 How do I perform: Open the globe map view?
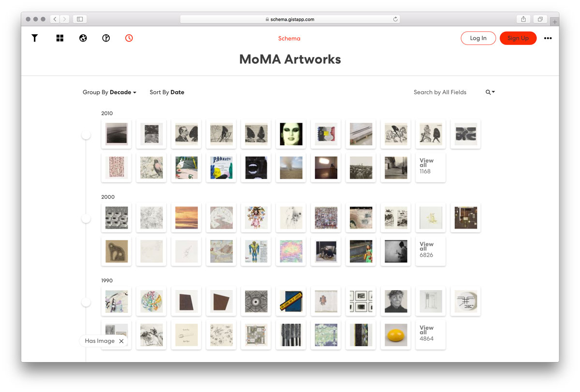[83, 38]
